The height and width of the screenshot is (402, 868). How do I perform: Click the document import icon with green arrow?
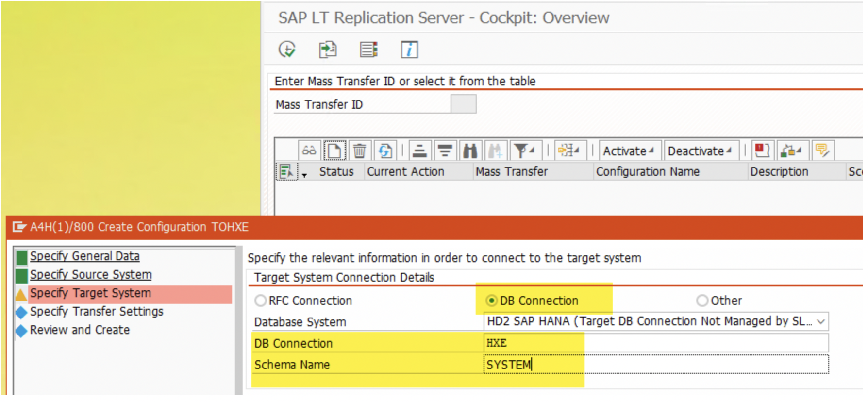point(328,50)
